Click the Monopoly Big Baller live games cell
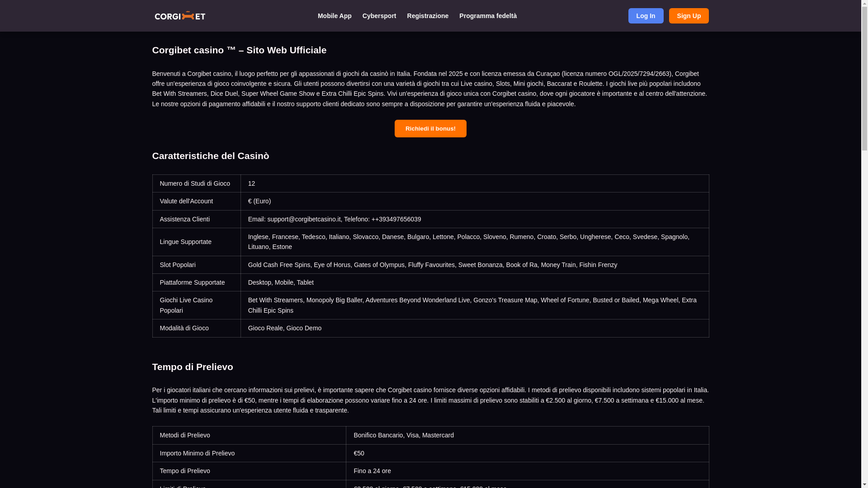 pos(475,305)
